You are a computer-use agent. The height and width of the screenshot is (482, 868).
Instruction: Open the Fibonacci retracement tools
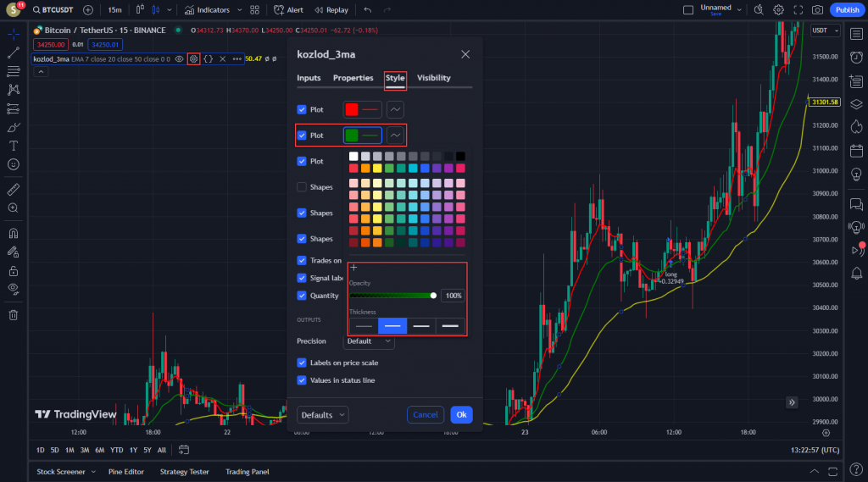[x=14, y=71]
